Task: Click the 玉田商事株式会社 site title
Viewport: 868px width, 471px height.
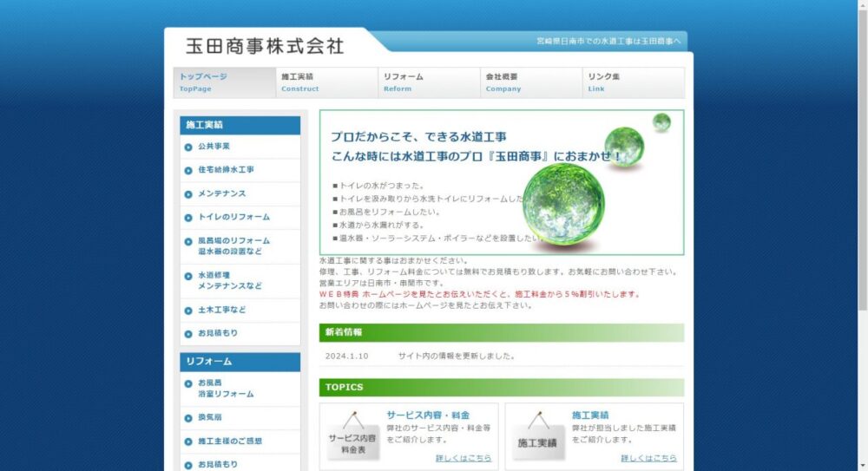Action: (265, 46)
